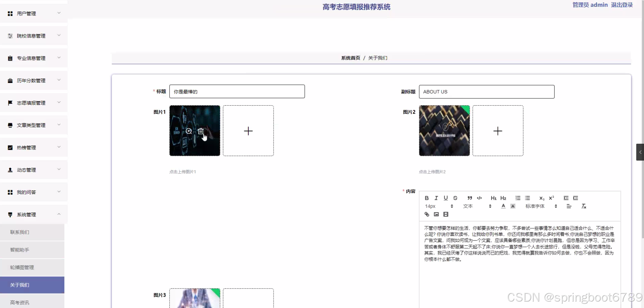
Task: Expand the 历年分数管理 menu
Action: (x=34, y=80)
